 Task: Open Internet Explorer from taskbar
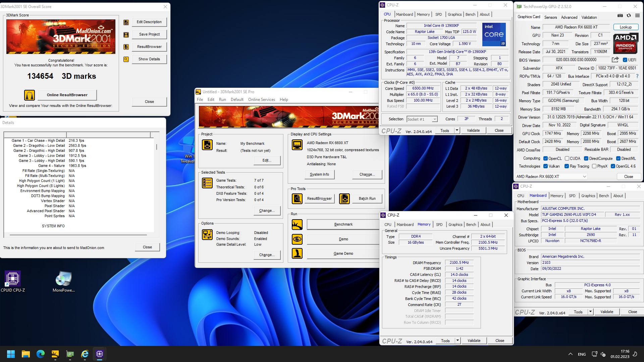(85, 354)
